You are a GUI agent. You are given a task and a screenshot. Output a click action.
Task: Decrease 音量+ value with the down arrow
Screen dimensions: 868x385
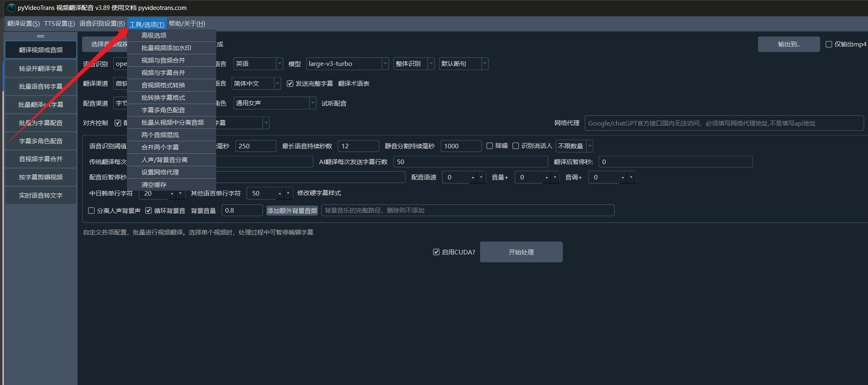point(555,177)
